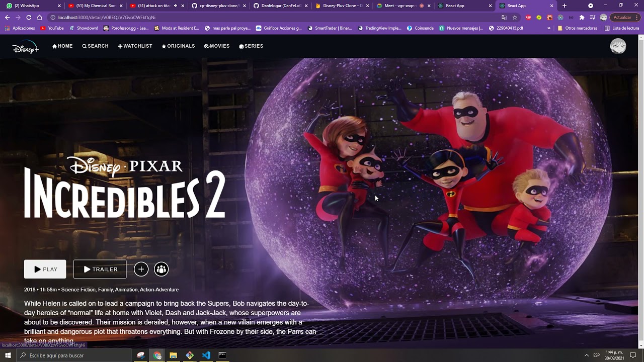This screenshot has height=362, width=644.
Task: Mute audio icon on attack on titan tab
Action: tap(176, 6)
